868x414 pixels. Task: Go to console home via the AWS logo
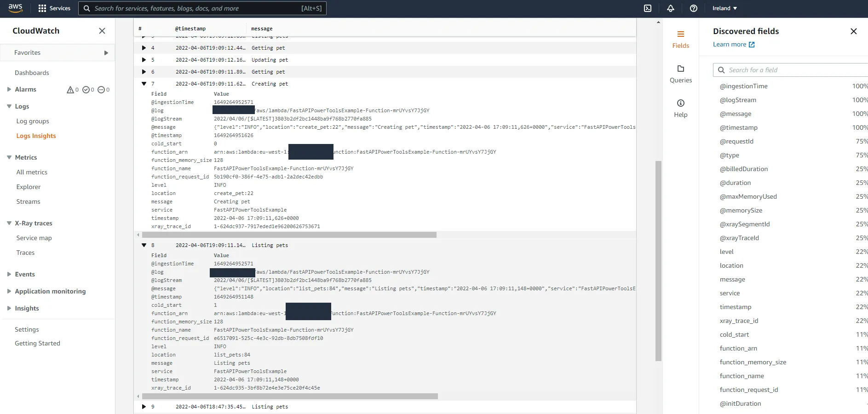click(15, 8)
